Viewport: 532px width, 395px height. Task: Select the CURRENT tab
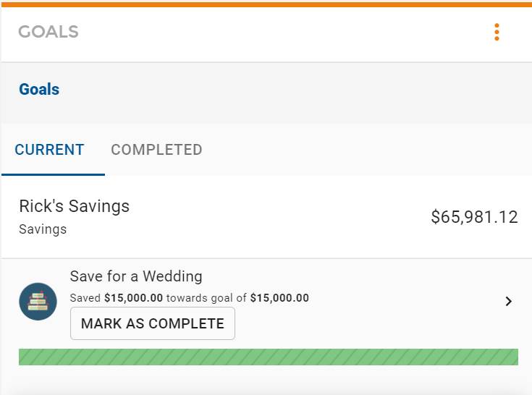click(x=49, y=150)
